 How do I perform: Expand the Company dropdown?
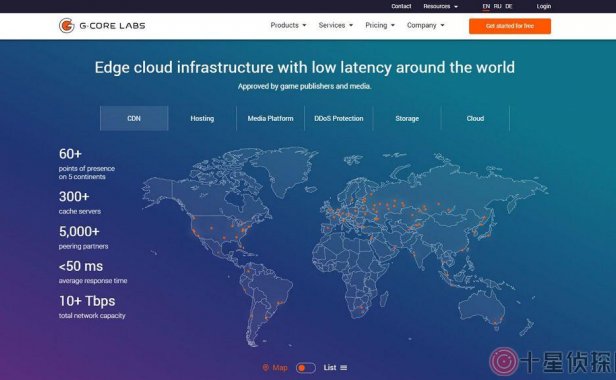(x=425, y=25)
